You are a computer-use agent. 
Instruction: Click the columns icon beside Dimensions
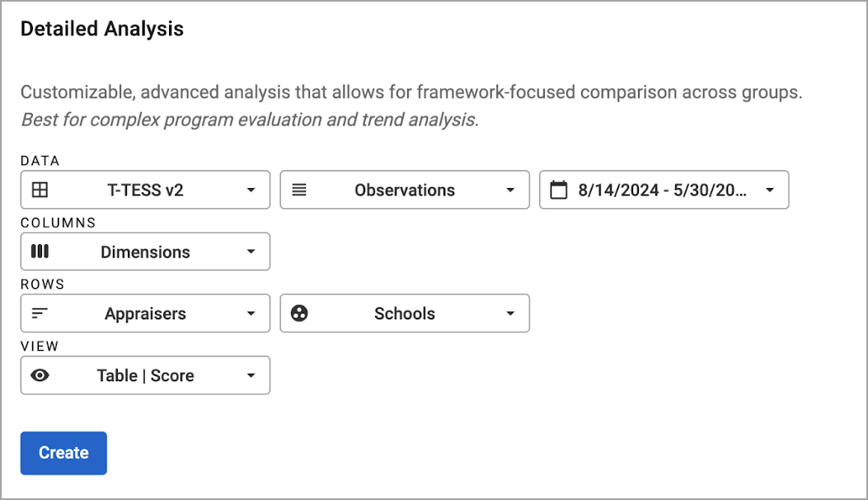pyautogui.click(x=40, y=252)
